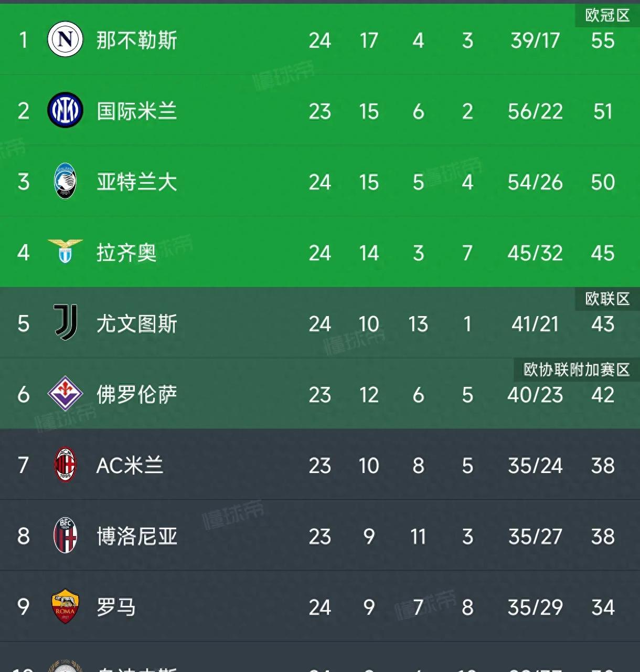Click the 欧联区 zone label
640x672 pixels.
(607, 299)
